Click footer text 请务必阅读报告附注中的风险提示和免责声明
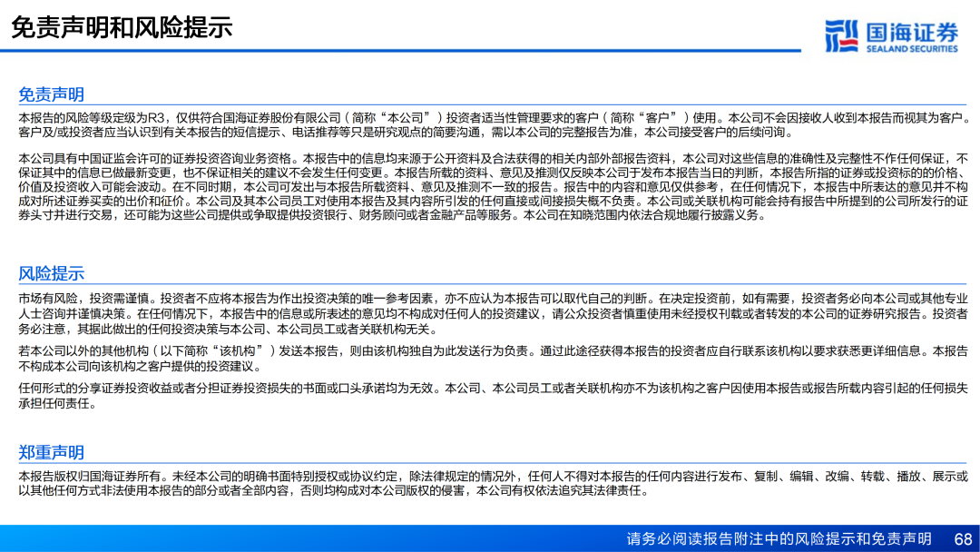 779,539
